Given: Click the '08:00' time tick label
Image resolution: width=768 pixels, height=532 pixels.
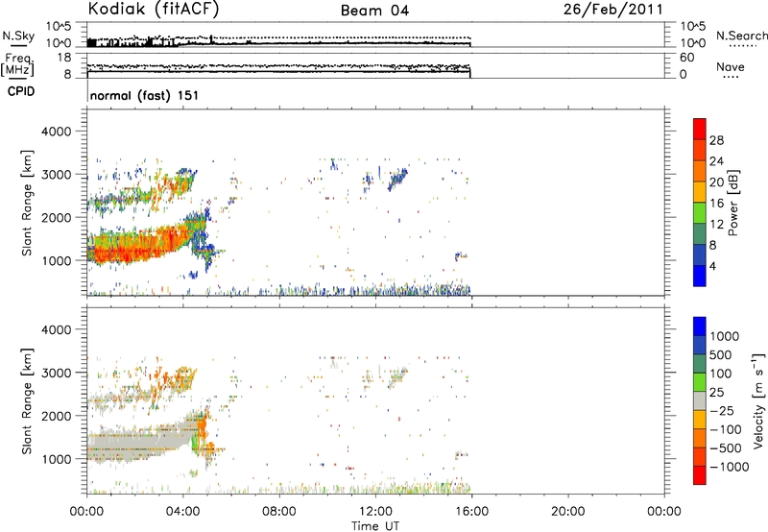Looking at the screenshot, I should click(x=279, y=512).
